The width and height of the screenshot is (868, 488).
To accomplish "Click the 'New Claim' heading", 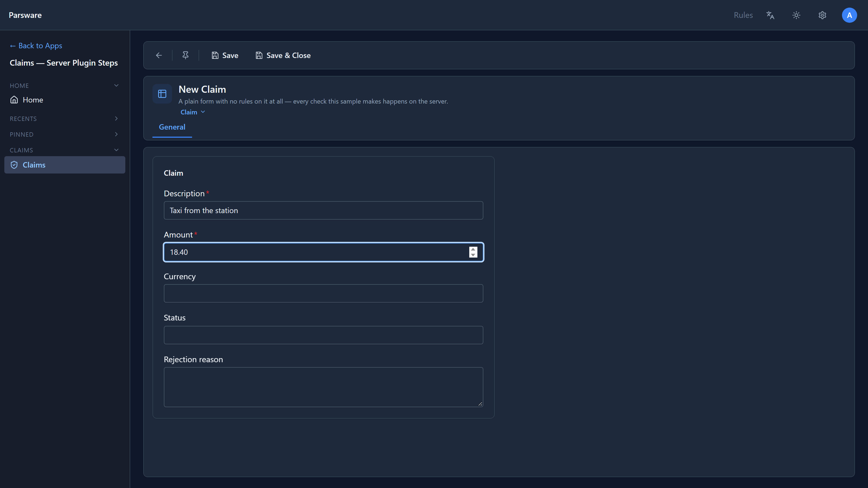I will (x=202, y=89).
